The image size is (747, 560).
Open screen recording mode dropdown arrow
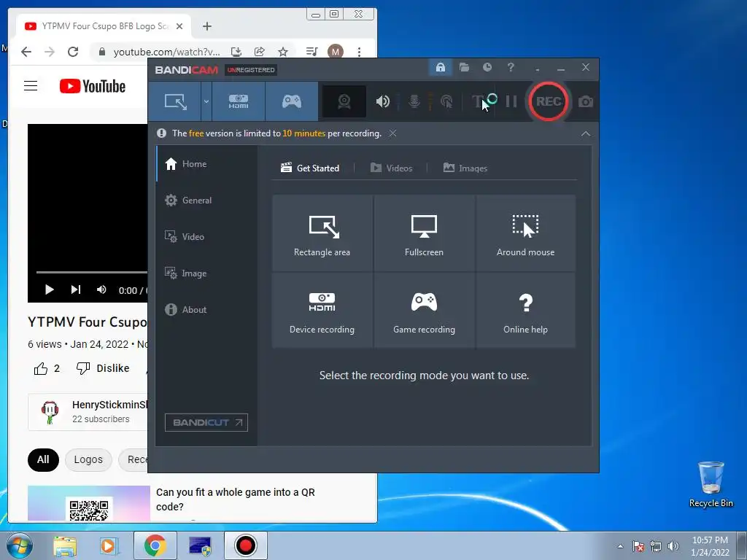[x=206, y=101]
